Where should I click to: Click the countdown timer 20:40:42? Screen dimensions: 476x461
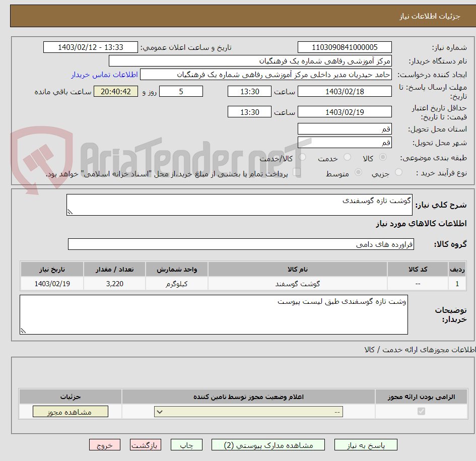tap(116, 91)
